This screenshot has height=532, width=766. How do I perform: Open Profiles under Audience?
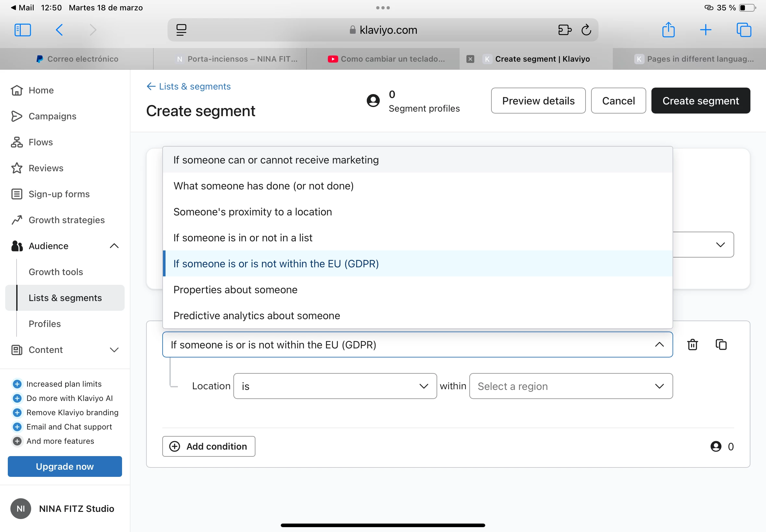(x=45, y=324)
